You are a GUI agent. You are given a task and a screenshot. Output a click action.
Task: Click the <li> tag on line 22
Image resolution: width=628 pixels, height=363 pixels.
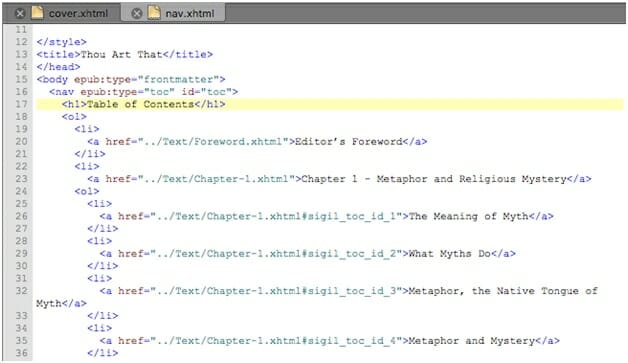click(x=87, y=166)
